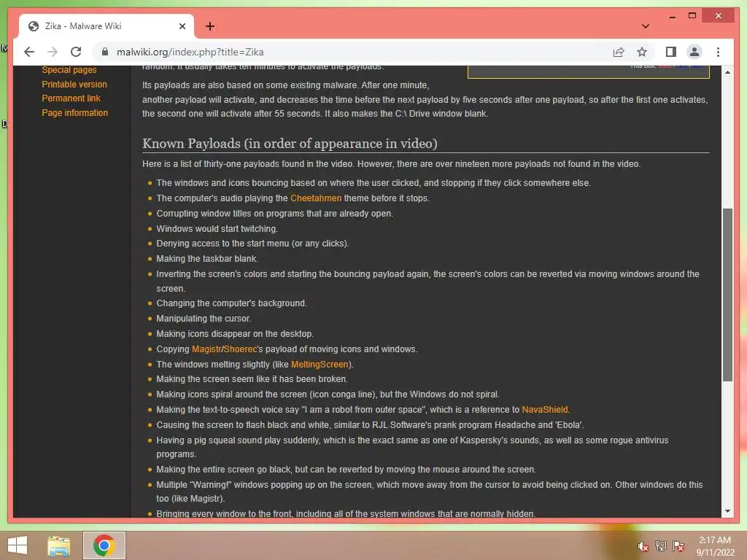
Task: Open the Printable version link
Action: click(x=74, y=85)
